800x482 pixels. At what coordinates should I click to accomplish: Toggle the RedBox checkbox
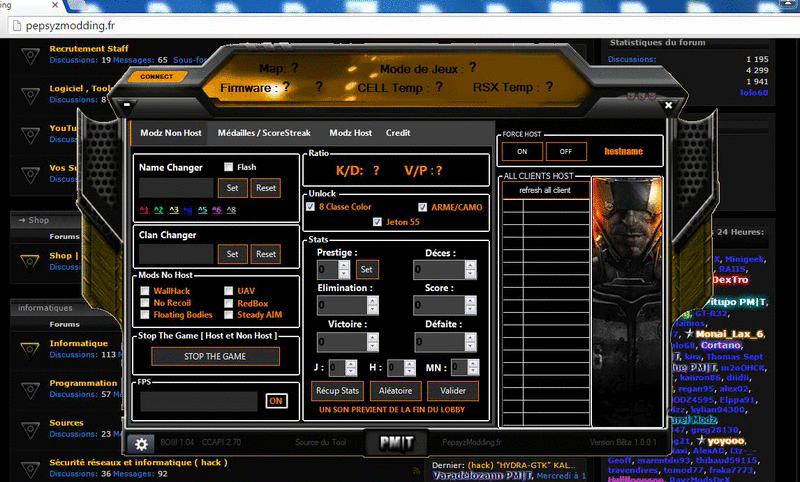pos(229,303)
